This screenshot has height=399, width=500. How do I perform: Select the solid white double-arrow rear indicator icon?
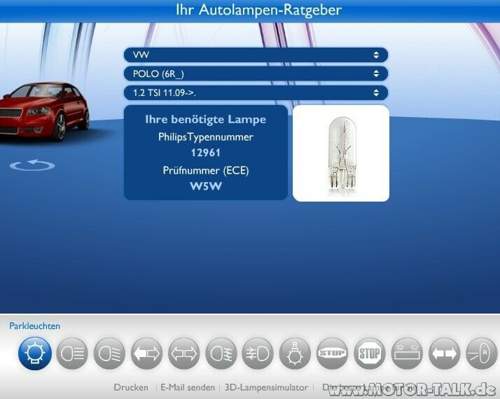pyautogui.click(x=444, y=353)
